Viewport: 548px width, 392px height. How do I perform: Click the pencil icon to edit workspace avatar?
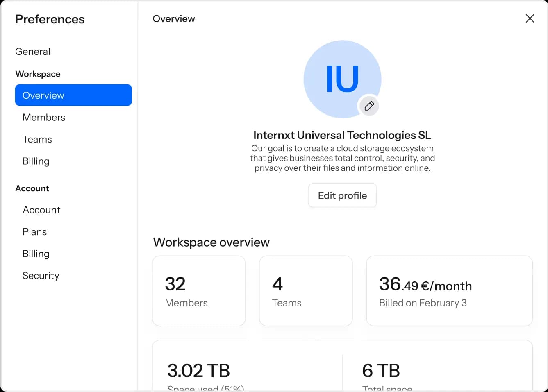coord(368,106)
